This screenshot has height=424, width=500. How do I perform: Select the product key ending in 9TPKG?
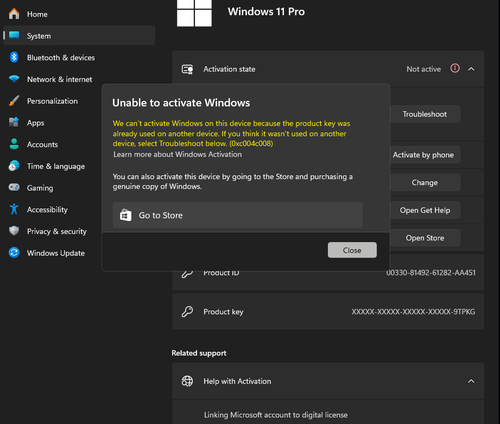click(413, 312)
